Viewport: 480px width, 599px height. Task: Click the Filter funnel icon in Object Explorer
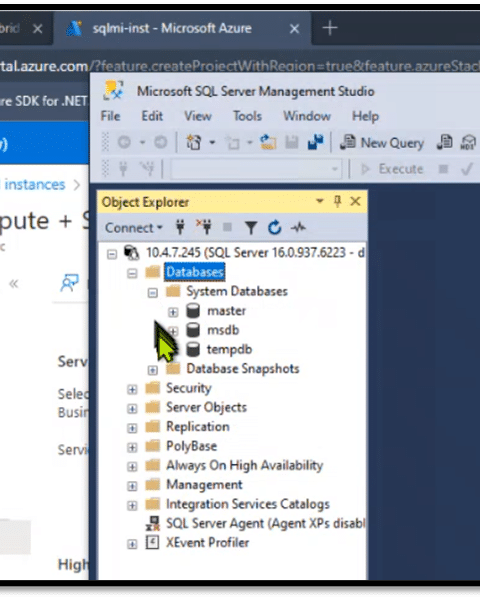tap(251, 228)
